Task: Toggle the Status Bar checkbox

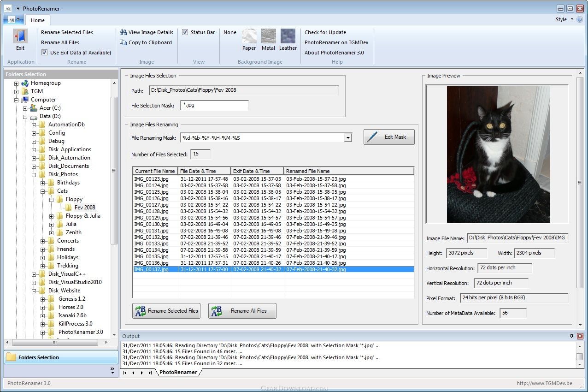Action: 185,32
